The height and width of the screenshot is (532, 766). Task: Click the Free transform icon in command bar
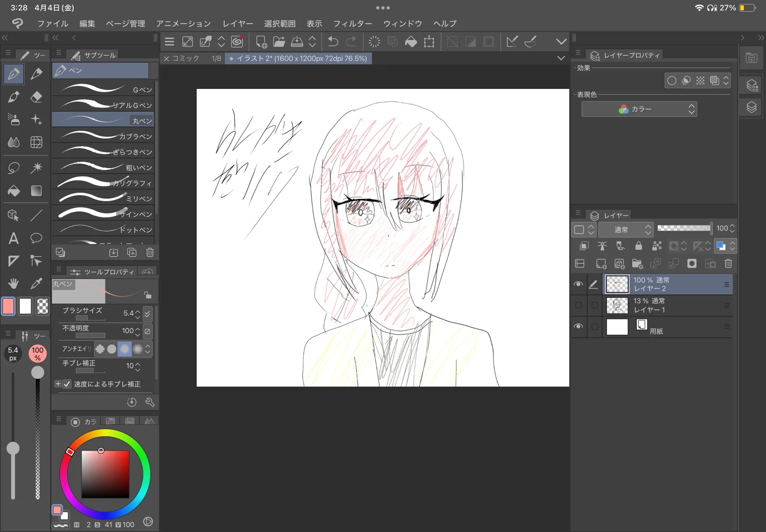coord(429,41)
